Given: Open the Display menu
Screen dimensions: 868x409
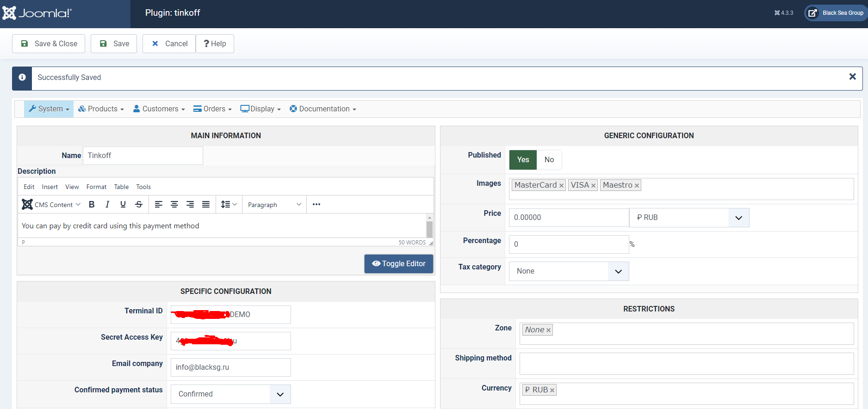Looking at the screenshot, I should point(260,109).
